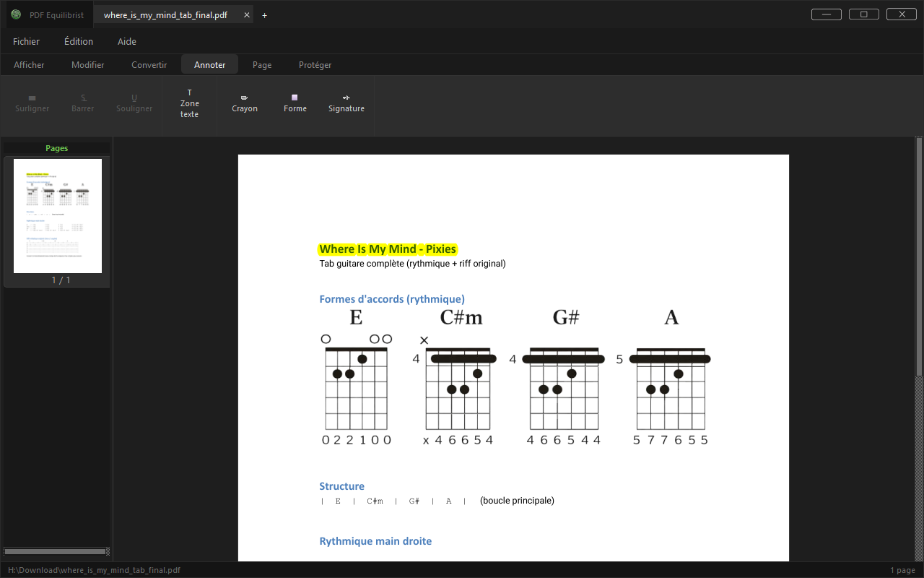Close the where_is_my_mind_tab_final.pdf tab
Image resolution: width=924 pixels, height=578 pixels.
coord(247,15)
